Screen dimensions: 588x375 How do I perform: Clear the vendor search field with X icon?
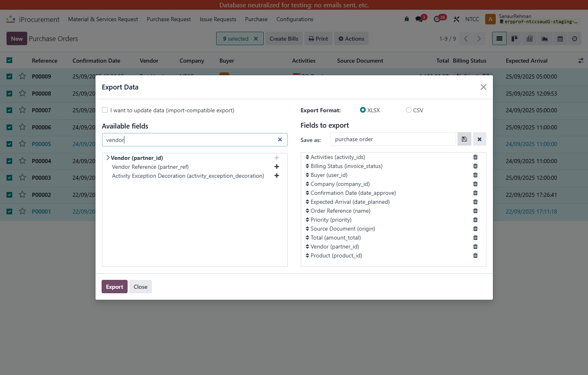pos(280,140)
